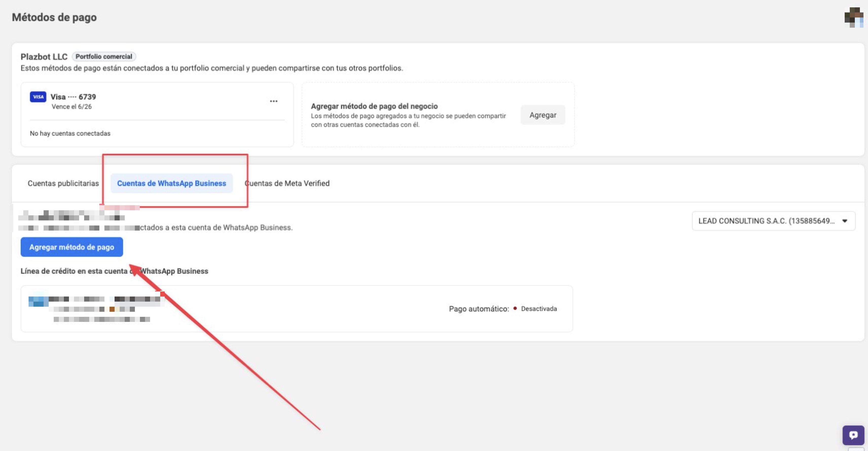Open the Cuentas de Meta Verified tab
The image size is (868, 451).
pyautogui.click(x=287, y=183)
